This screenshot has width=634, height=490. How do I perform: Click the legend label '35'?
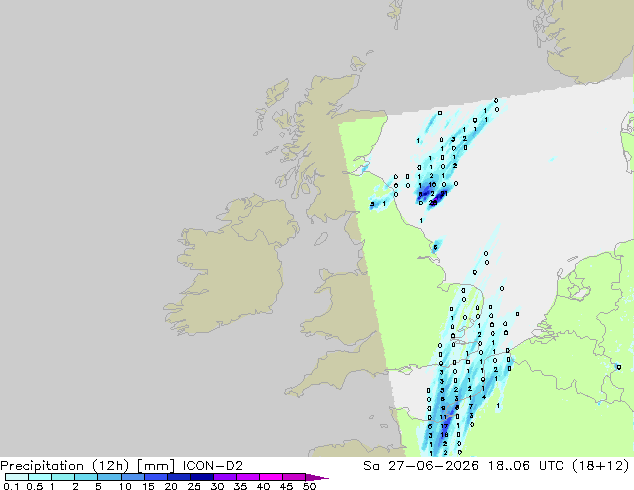(x=240, y=486)
